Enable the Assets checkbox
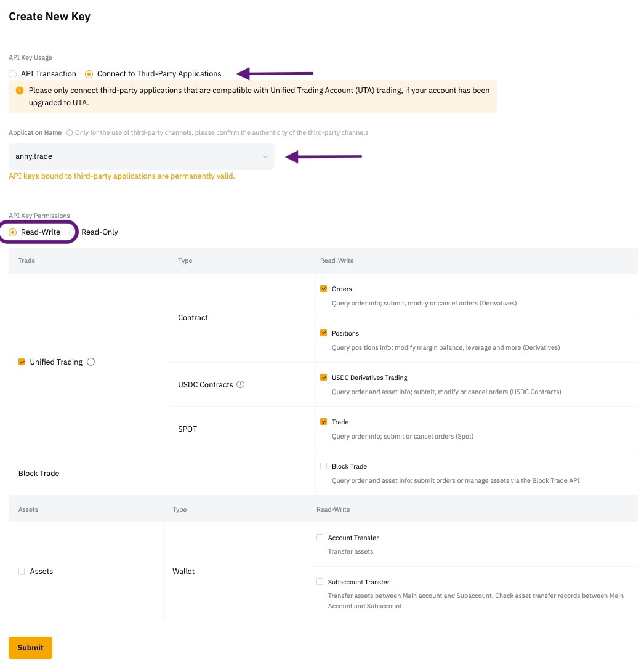Screen dimensions: 644x667 click(x=22, y=572)
